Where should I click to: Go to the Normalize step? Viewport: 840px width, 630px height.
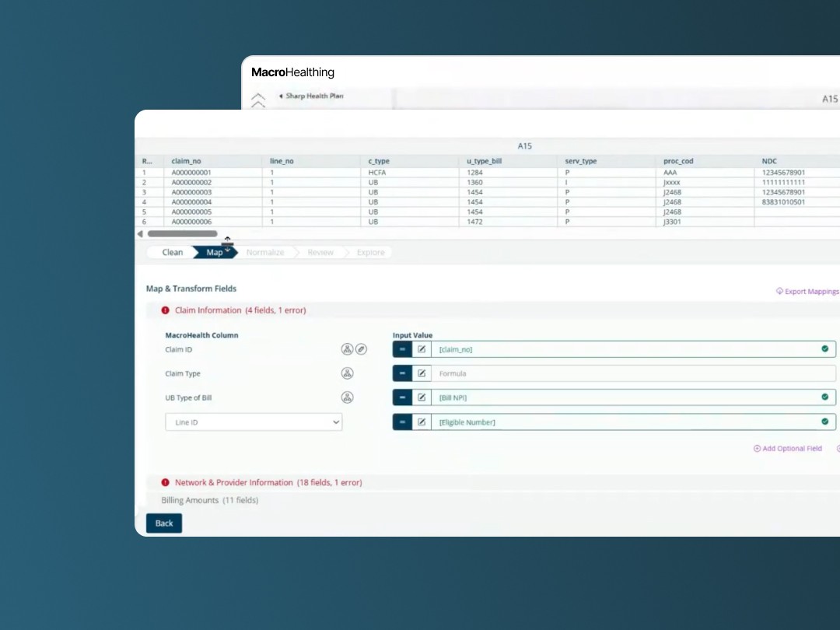(x=265, y=252)
